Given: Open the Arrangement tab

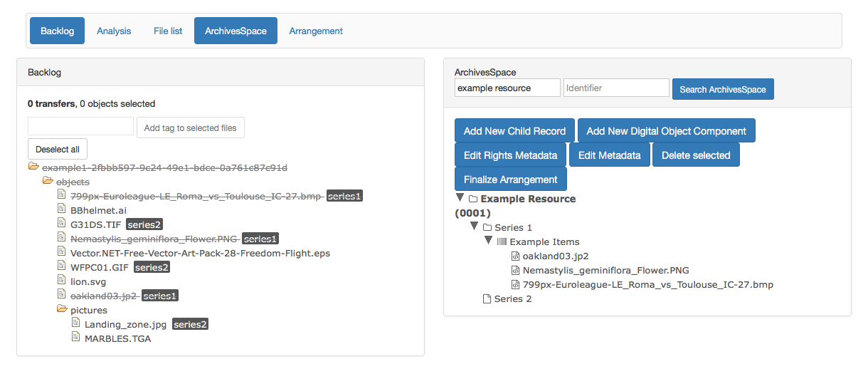Looking at the screenshot, I should [316, 31].
